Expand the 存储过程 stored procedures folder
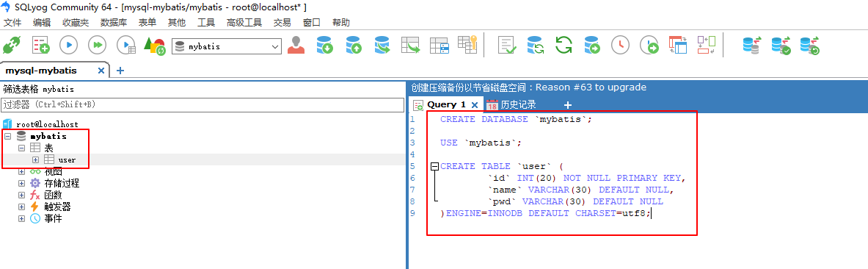The width and height of the screenshot is (868, 269). tap(21, 183)
